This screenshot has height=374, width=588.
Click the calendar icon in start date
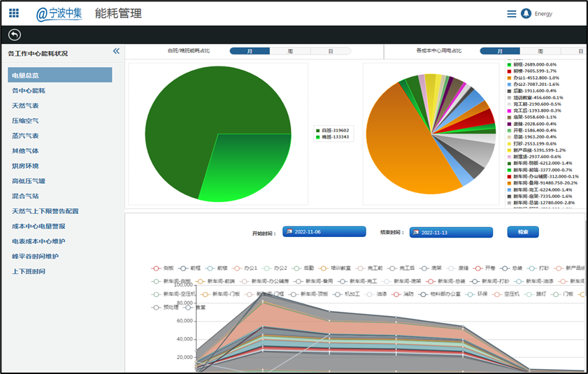tap(289, 232)
